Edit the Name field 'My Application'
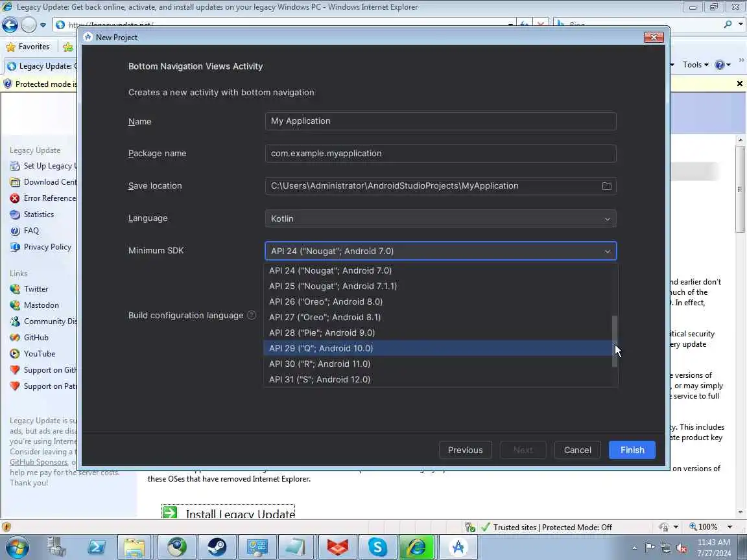747x560 pixels. pos(441,121)
